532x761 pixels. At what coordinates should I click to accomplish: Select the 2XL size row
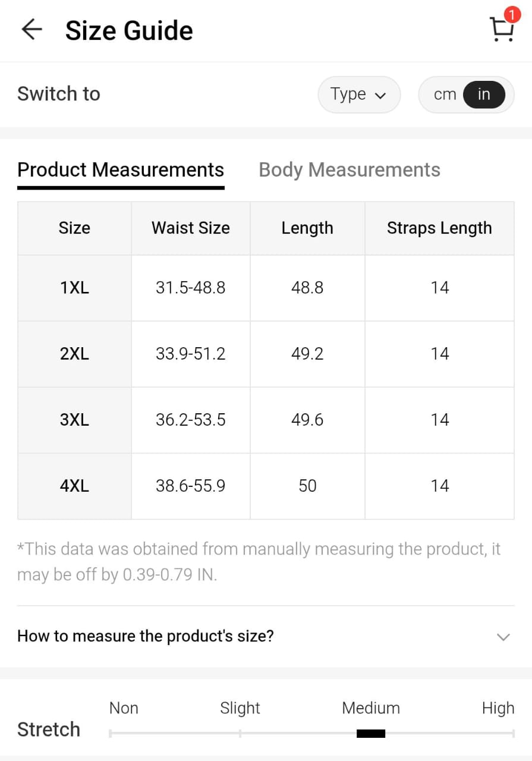74,354
